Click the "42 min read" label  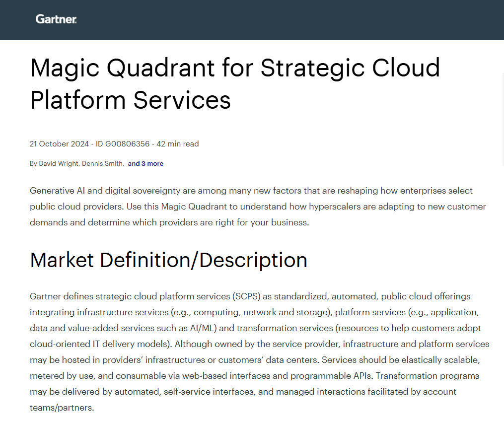[178, 144]
